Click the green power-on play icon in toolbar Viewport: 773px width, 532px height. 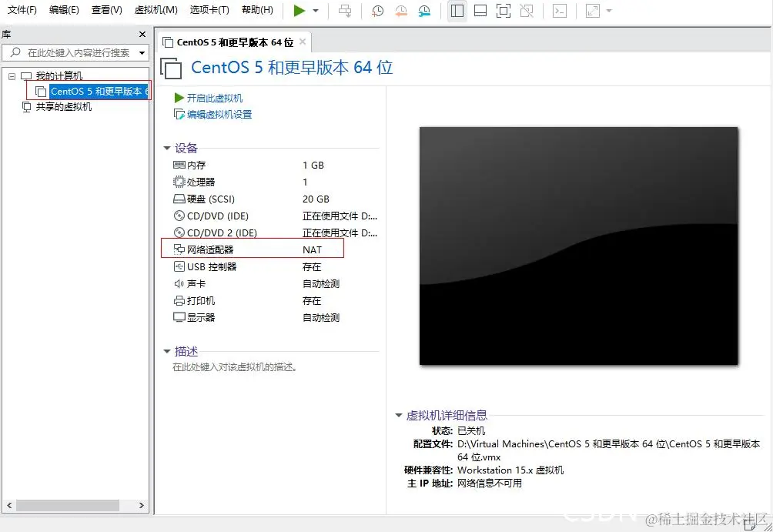(299, 10)
